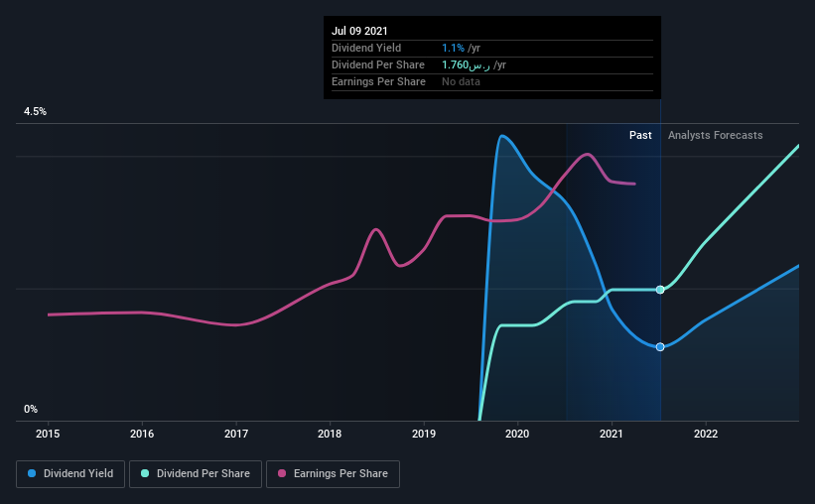Click the 2018 x-axis label

330,434
